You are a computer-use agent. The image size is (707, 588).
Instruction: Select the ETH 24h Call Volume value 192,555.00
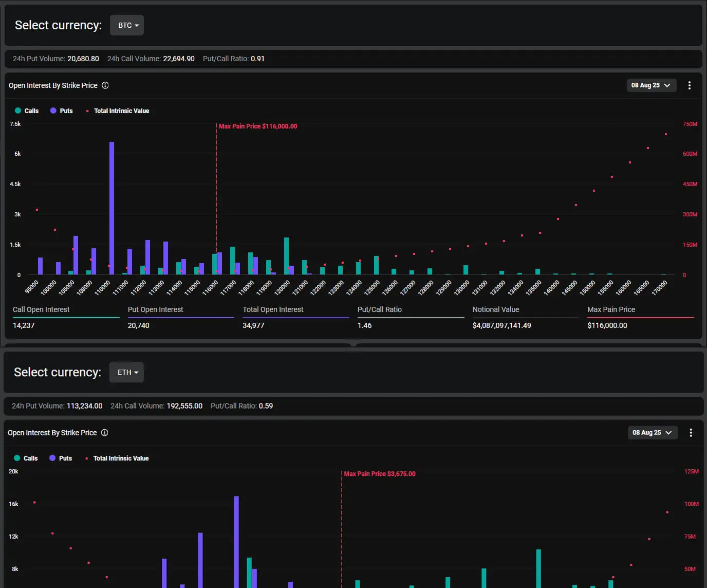point(184,406)
